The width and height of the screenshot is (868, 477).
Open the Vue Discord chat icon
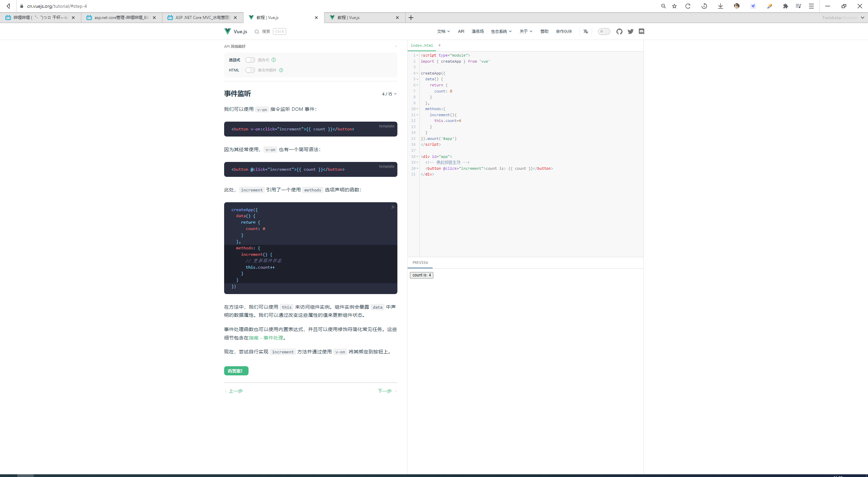click(x=641, y=32)
